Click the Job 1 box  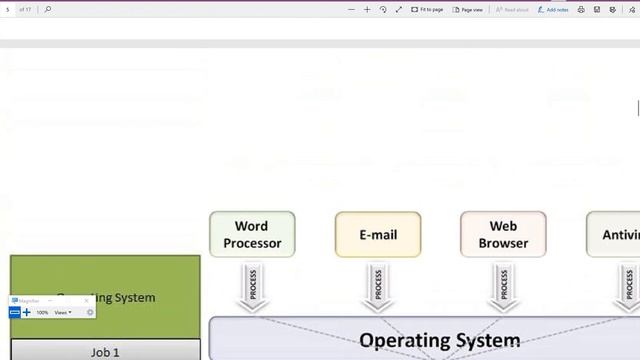pos(105,350)
